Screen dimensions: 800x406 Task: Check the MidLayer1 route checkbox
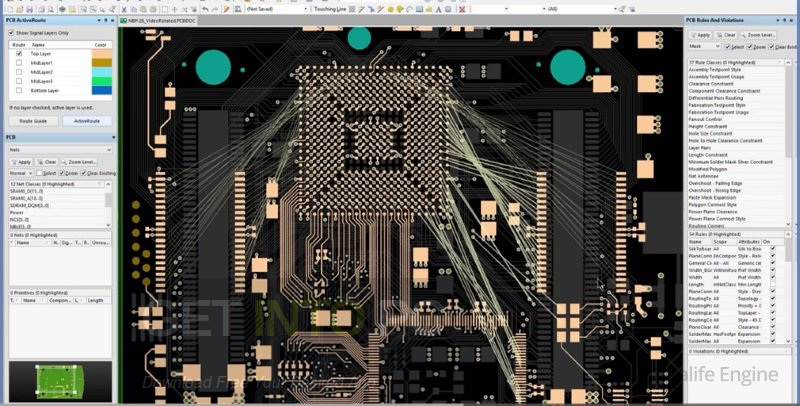coord(19,63)
